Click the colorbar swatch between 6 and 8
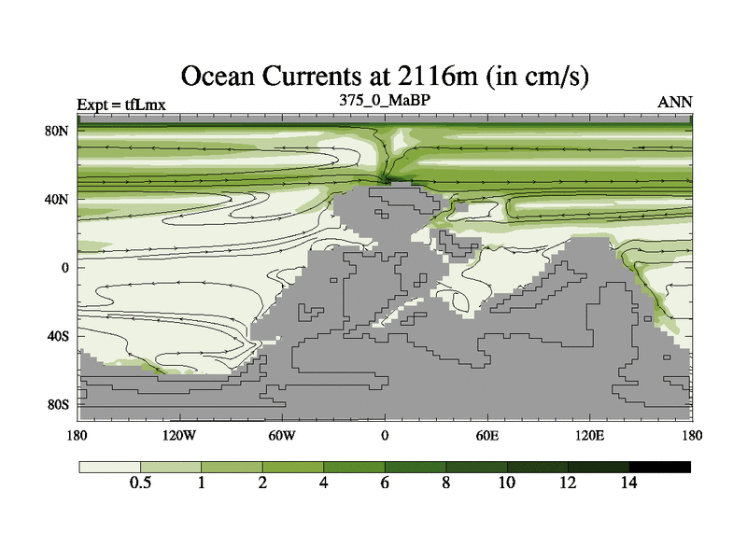747x560 pixels. (416, 466)
